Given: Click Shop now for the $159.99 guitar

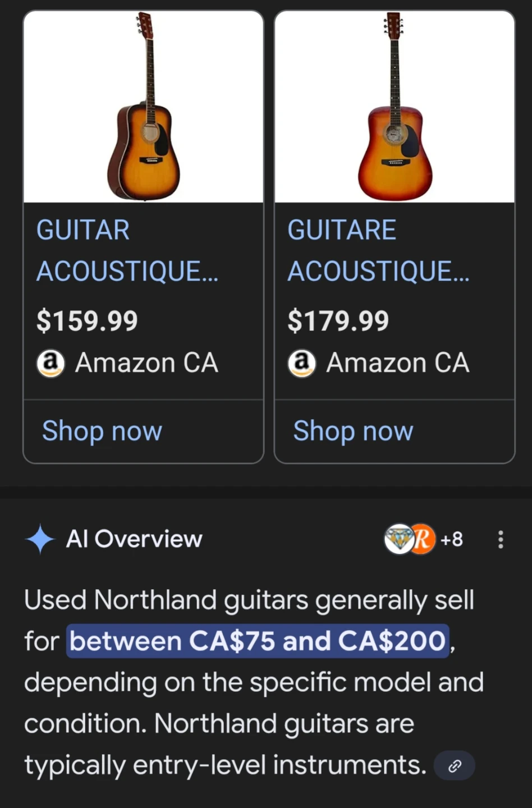Looking at the screenshot, I should coord(102,431).
